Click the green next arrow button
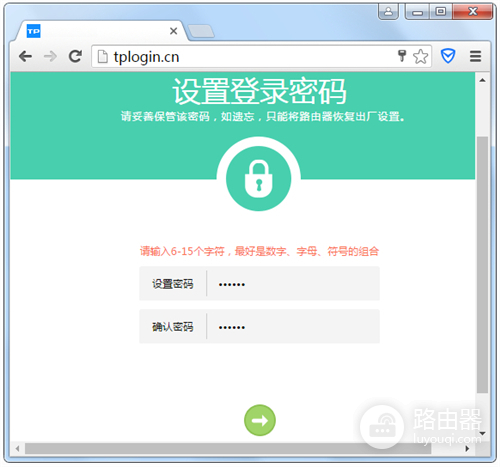This screenshot has width=500, height=467. 260,420
